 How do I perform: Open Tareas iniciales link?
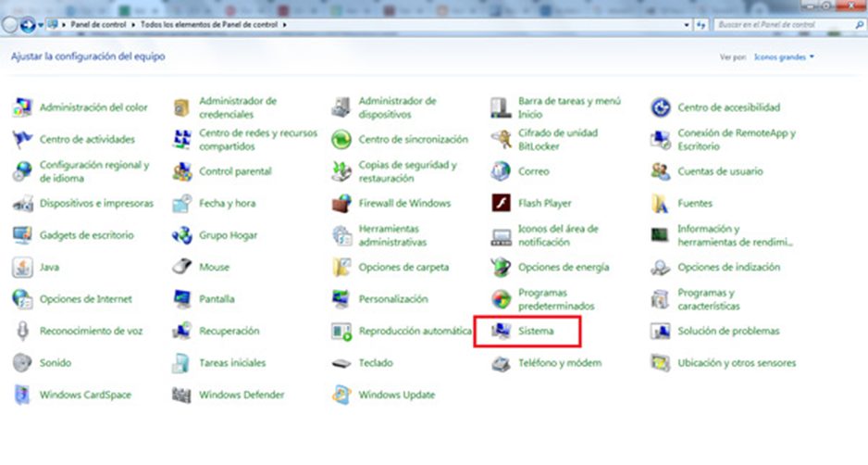point(232,363)
